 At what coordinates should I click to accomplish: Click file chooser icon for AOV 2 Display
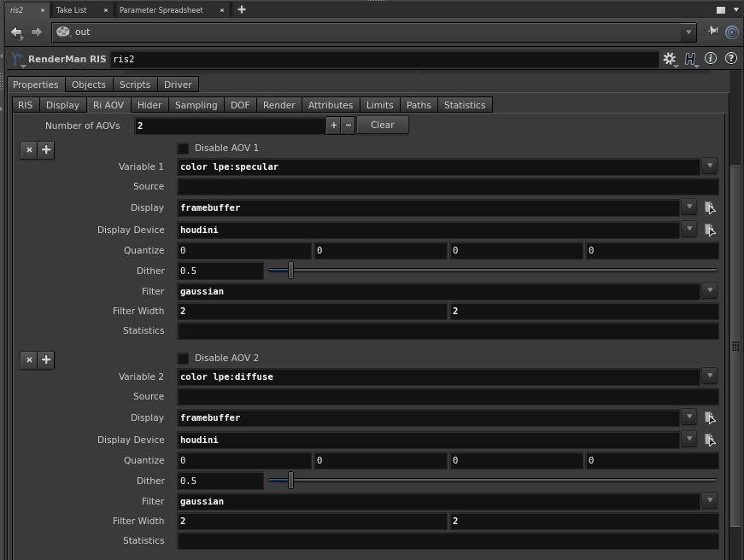tap(710, 417)
